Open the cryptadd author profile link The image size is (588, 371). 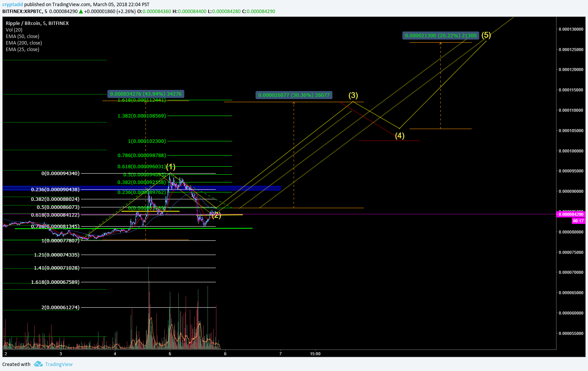(x=13, y=5)
